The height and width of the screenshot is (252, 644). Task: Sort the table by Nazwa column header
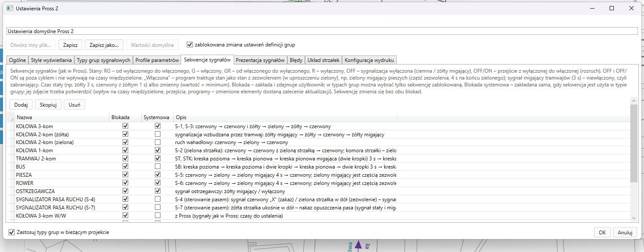(62, 117)
